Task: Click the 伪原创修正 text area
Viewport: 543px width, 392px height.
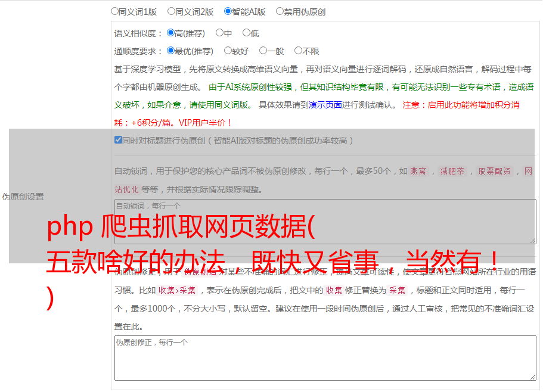Action: click(x=325, y=358)
